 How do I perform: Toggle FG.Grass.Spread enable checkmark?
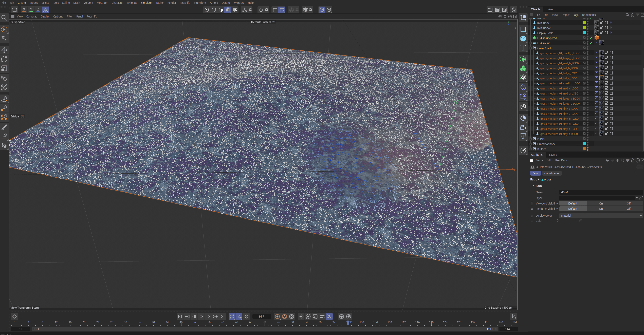pos(591,38)
